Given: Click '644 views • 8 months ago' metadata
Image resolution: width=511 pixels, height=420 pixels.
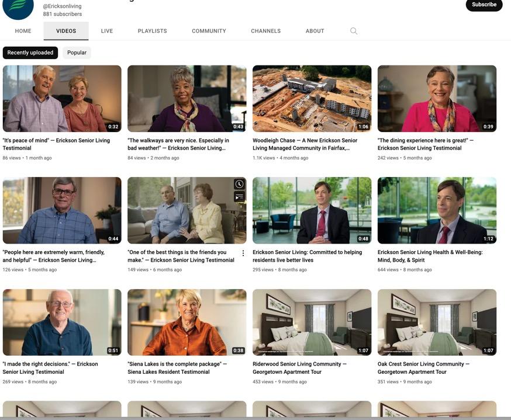Looking at the screenshot, I should [x=405, y=269].
